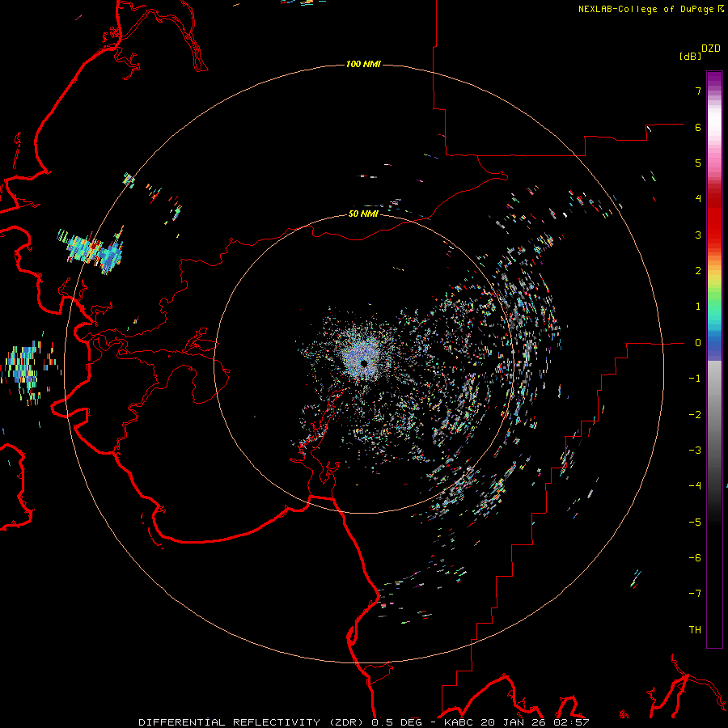Click the TH label on the scale
The width and height of the screenshot is (728, 728).
695,630
